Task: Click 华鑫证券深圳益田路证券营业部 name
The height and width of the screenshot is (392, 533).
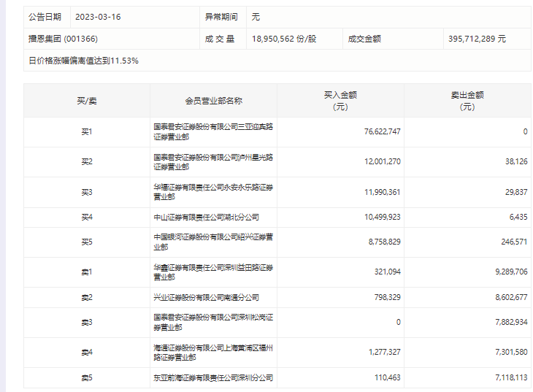Action: (x=213, y=272)
